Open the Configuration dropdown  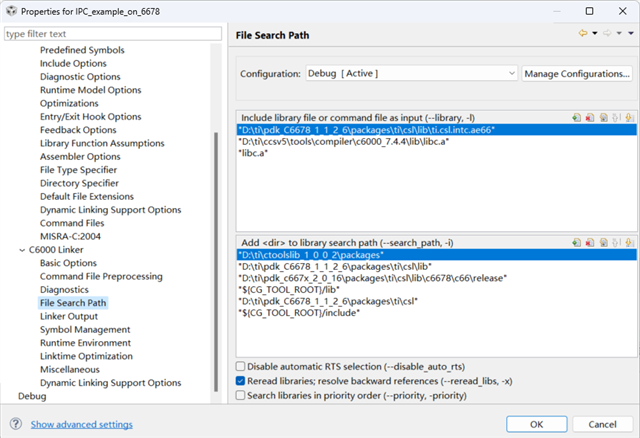click(511, 73)
